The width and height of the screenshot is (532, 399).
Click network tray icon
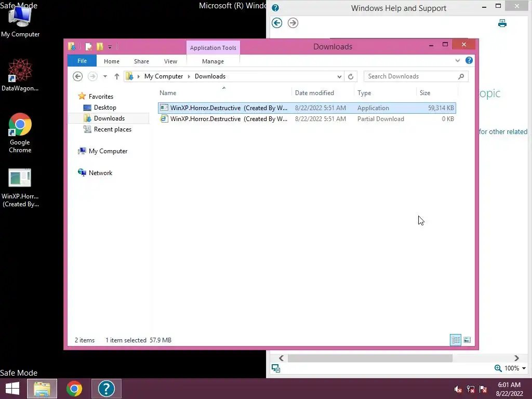click(471, 390)
